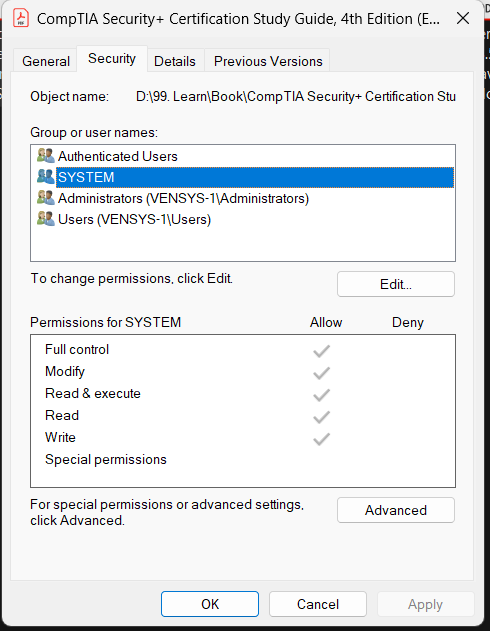Screen dimensions: 490x631
Task: Click the Full control permission label
Action: tap(77, 349)
